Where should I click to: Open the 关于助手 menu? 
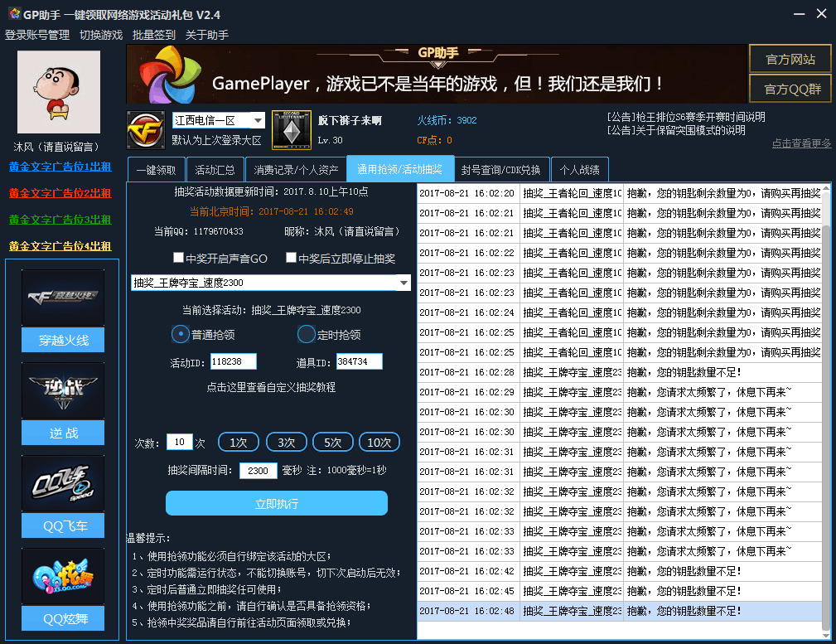(x=207, y=35)
